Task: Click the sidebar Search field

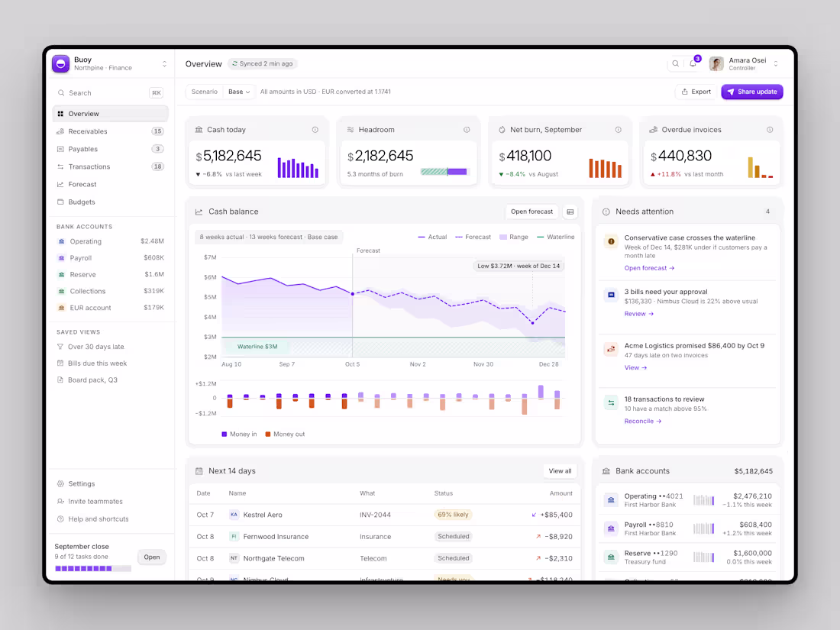Action: tap(111, 92)
